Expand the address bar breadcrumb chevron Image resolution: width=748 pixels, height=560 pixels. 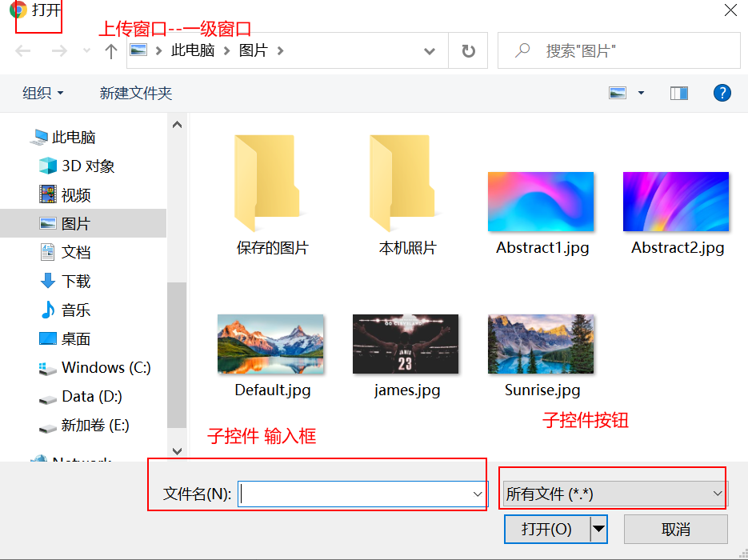[430, 50]
